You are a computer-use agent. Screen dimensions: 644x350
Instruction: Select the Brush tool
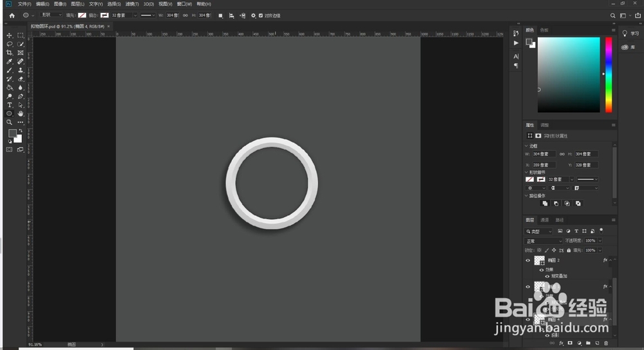pyautogui.click(x=10, y=70)
